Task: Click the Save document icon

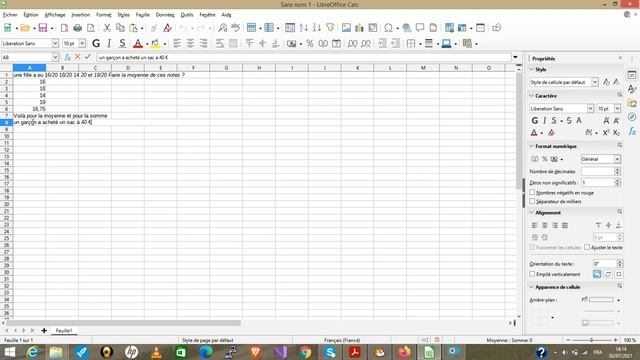Action: (x=43, y=28)
